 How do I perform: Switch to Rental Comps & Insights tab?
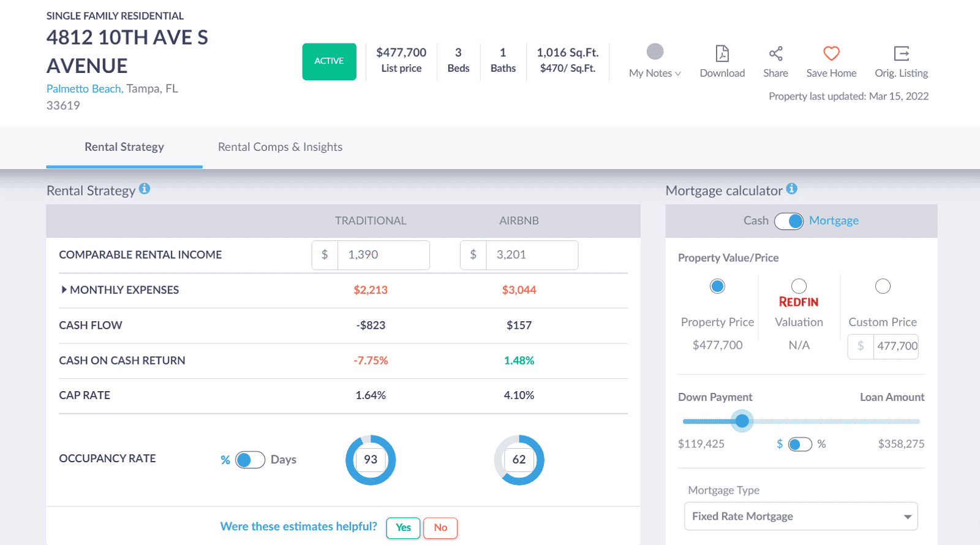click(280, 147)
